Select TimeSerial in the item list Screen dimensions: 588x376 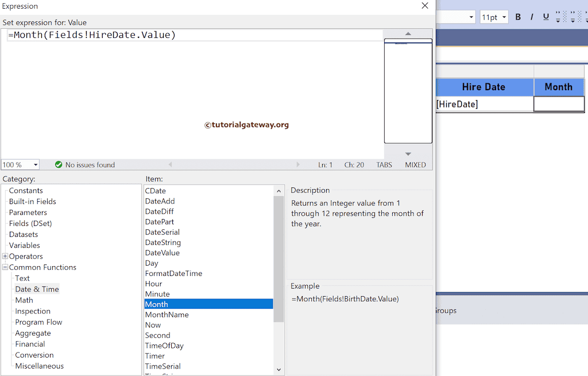(163, 366)
